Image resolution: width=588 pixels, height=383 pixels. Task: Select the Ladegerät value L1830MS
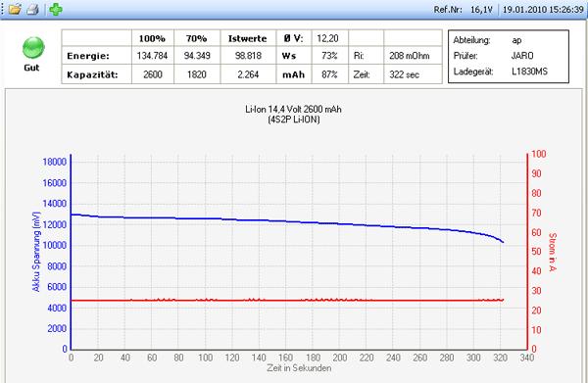tap(529, 72)
